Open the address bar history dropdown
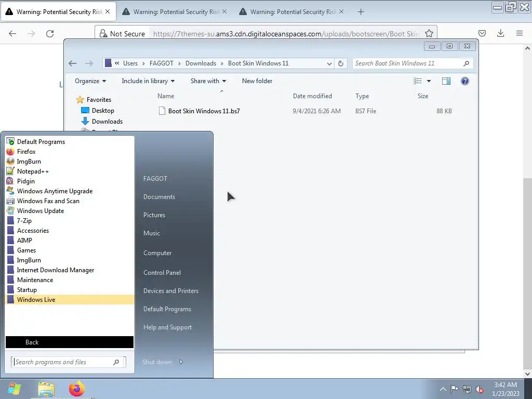 point(329,63)
